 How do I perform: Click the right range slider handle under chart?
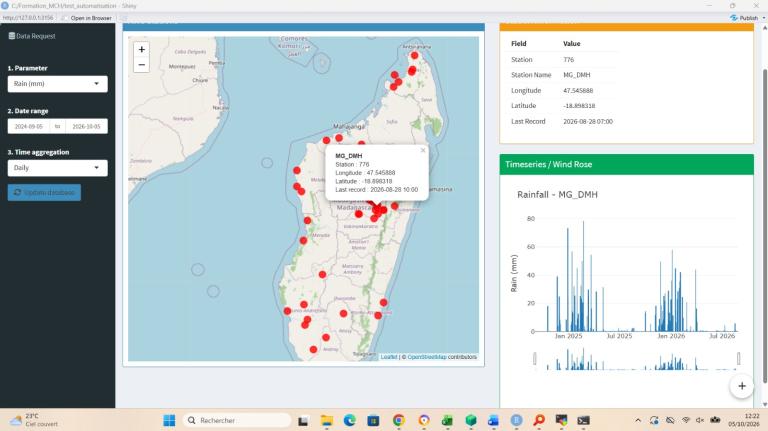point(738,359)
